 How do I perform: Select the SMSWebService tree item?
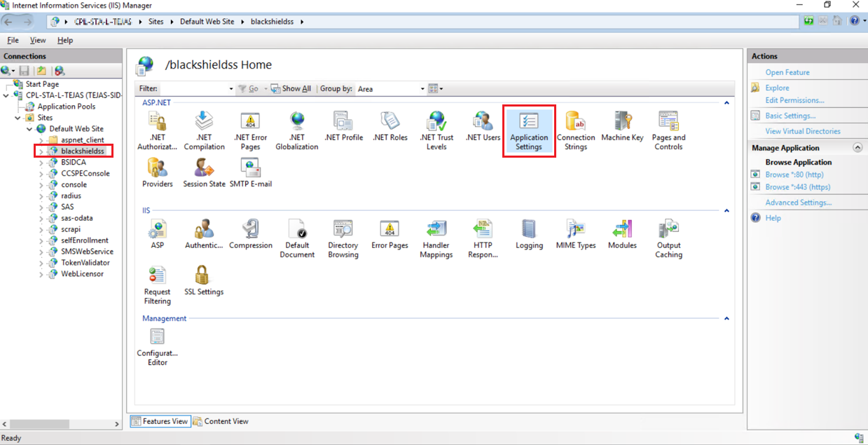point(87,252)
